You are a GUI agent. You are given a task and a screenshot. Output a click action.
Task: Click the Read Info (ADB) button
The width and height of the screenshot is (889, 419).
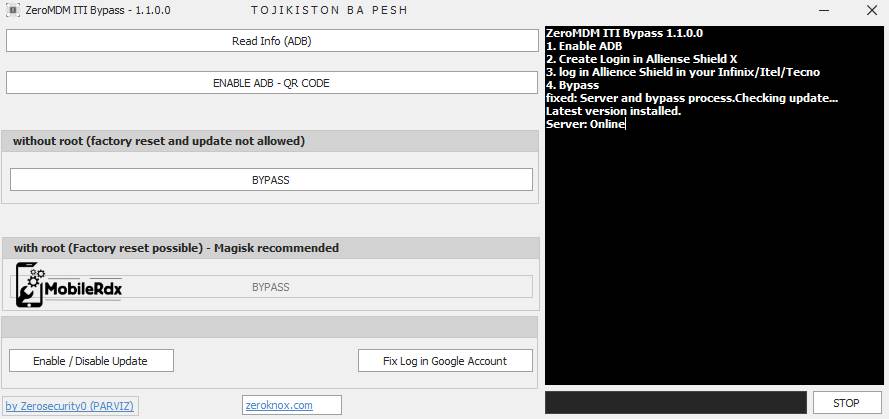pos(272,41)
